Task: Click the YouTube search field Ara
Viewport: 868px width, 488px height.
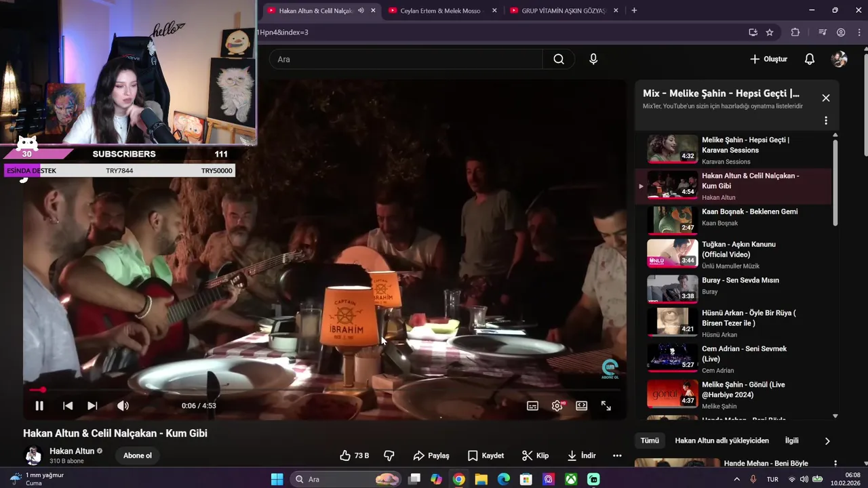Action: pos(406,59)
